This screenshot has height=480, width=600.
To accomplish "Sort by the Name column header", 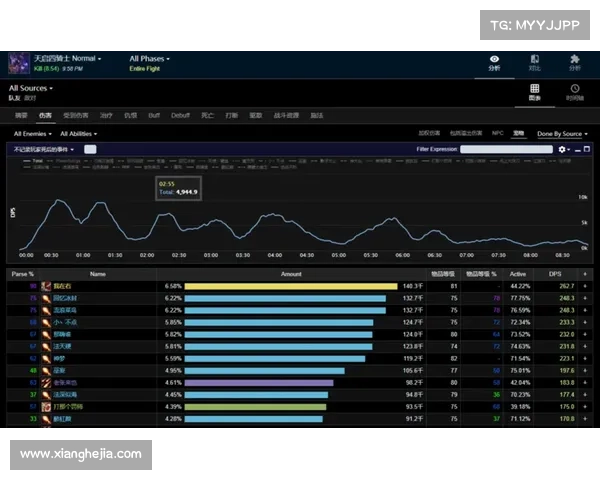I will tap(98, 274).
